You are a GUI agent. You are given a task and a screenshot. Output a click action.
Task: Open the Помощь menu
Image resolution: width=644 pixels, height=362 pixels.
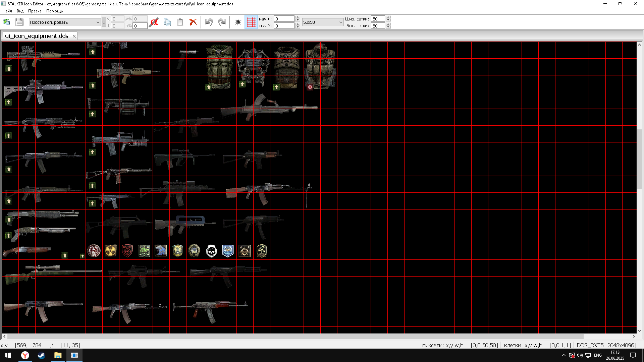click(54, 11)
